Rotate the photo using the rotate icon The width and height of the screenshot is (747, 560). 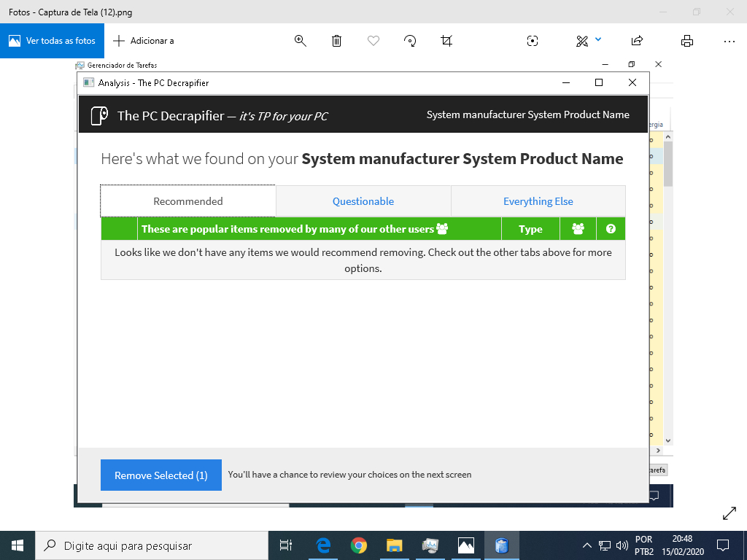click(x=410, y=41)
